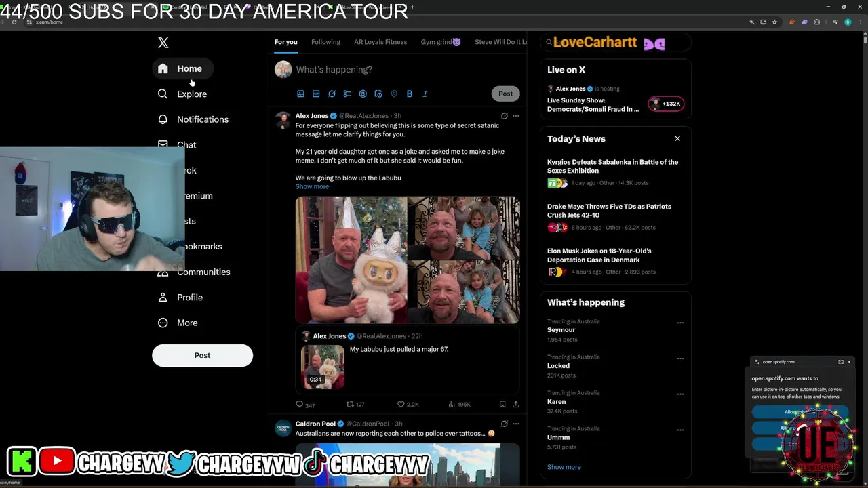Image resolution: width=868 pixels, height=488 pixels.
Task: Open the Chrome profile avatar
Action: [x=848, y=22]
